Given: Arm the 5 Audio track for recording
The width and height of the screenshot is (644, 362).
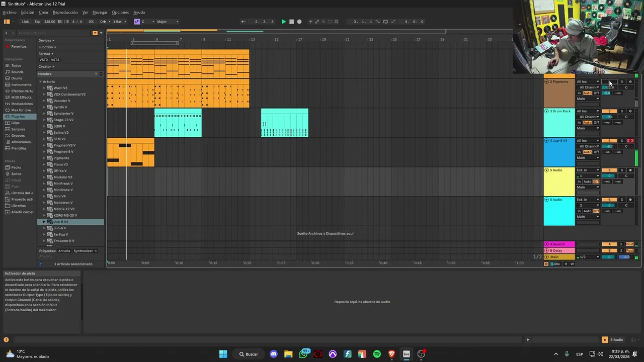Looking at the screenshot, I should [x=630, y=170].
